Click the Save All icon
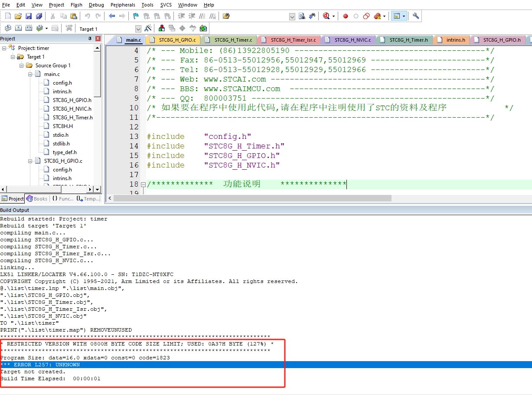The height and width of the screenshot is (395, 532). tap(39, 16)
